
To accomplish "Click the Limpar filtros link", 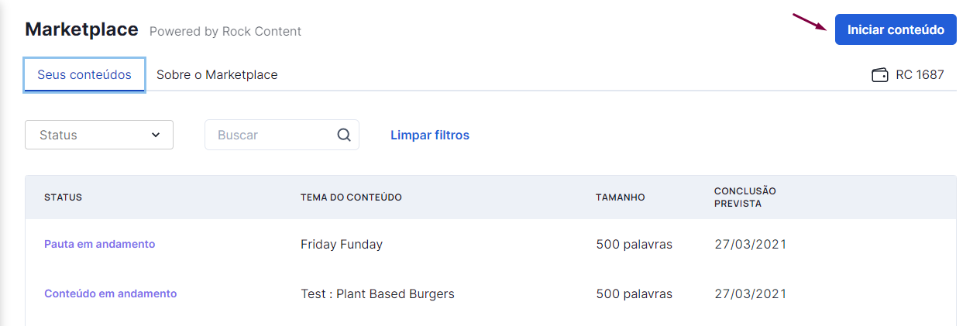I will coord(430,135).
